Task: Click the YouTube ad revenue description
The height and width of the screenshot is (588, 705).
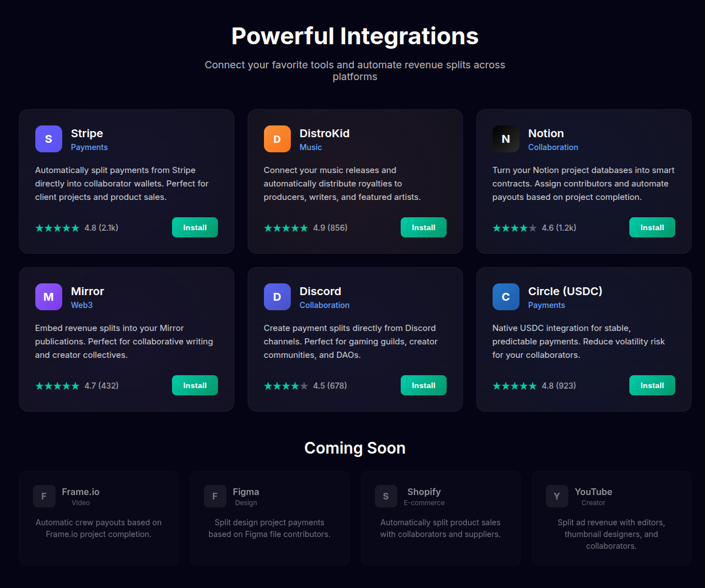Action: coord(611,534)
